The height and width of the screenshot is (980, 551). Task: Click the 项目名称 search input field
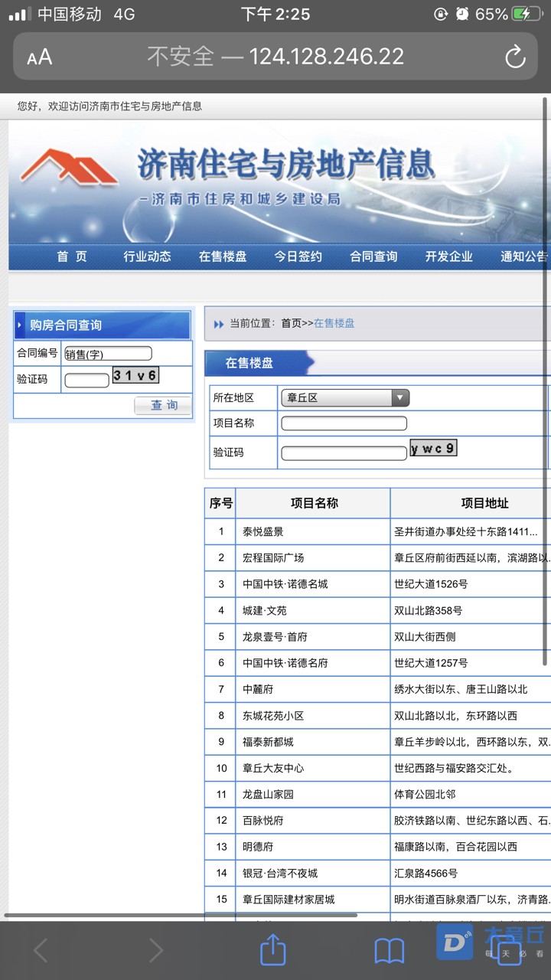click(x=344, y=423)
